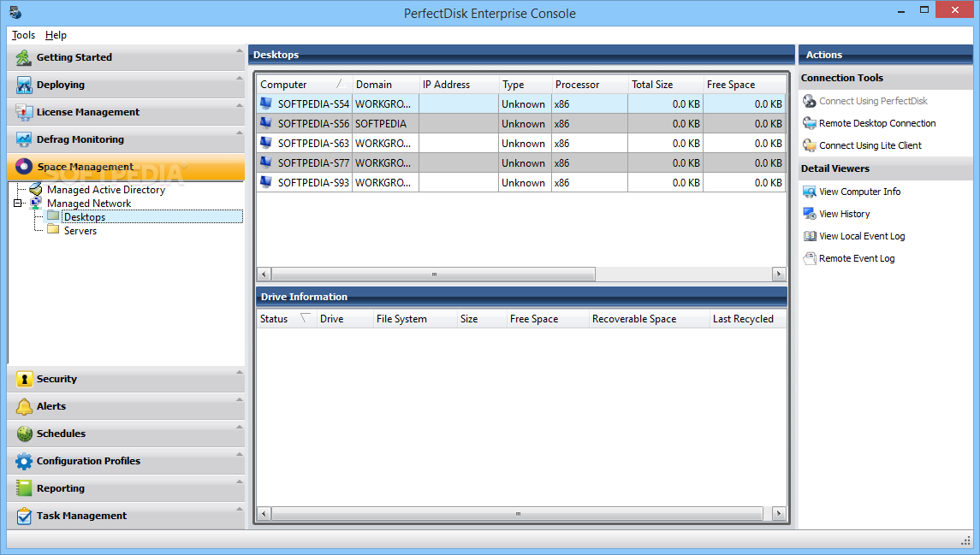Click the Schedules clock icon

pos(24,434)
